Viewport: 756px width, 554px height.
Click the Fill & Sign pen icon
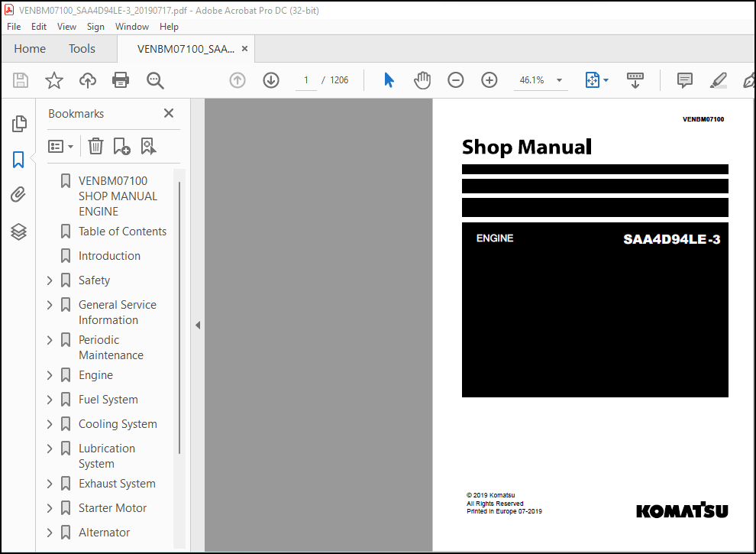click(x=750, y=80)
